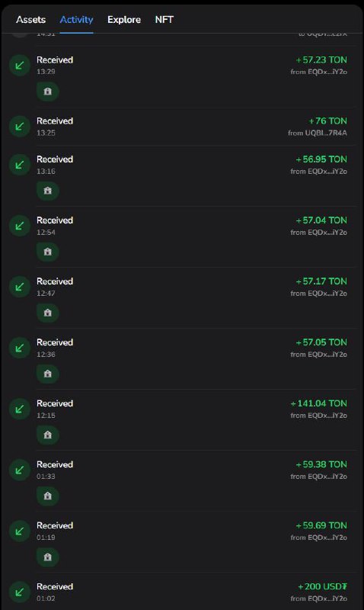Click the received arrow icon at 13:29
This screenshot has height=610, width=364.
(20, 66)
